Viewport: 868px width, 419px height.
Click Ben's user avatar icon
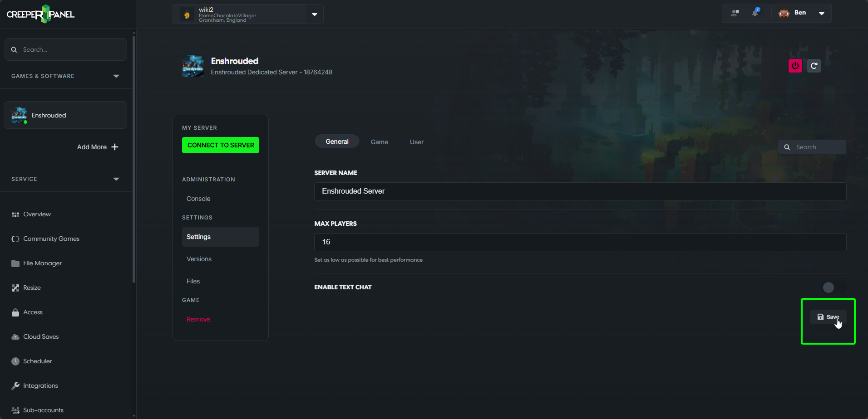784,13
